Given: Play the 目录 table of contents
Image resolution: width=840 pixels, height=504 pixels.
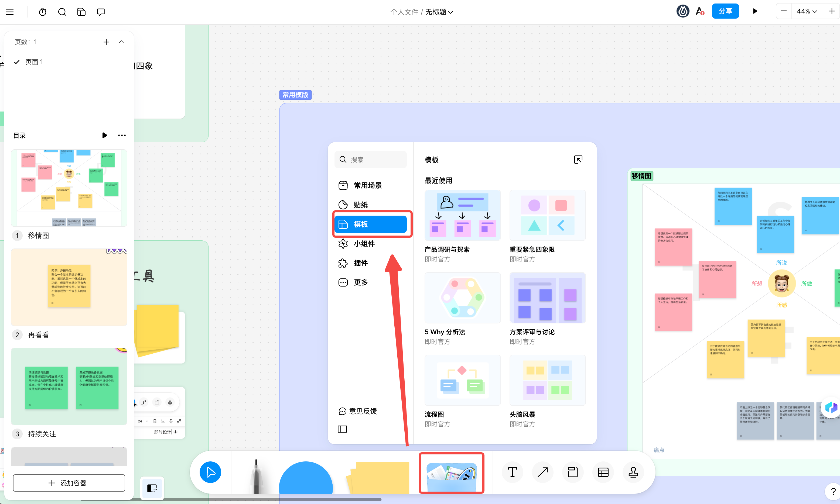Looking at the screenshot, I should click(x=104, y=135).
